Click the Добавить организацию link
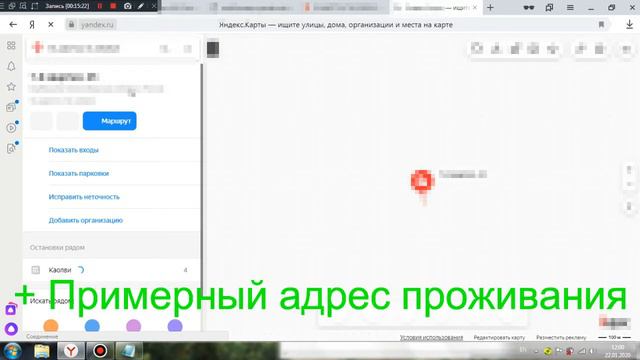 (86, 220)
